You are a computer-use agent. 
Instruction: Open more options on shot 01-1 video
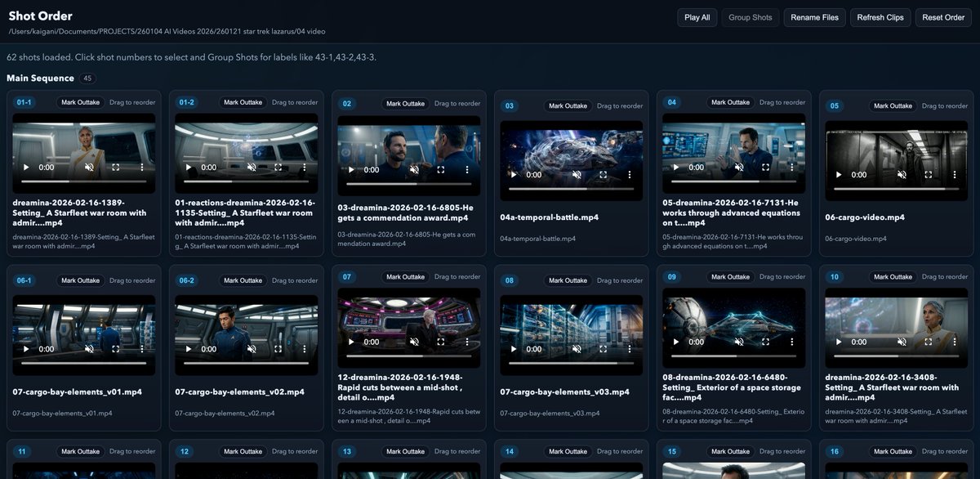141,167
